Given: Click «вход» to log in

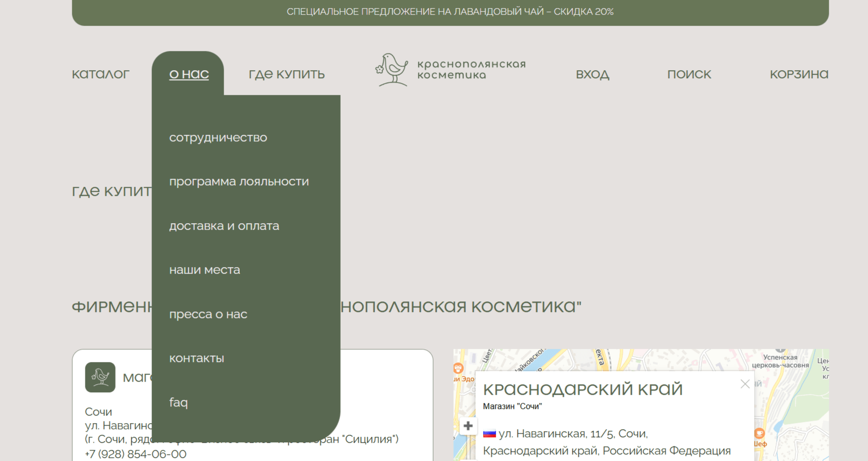Looking at the screenshot, I should [592, 74].
